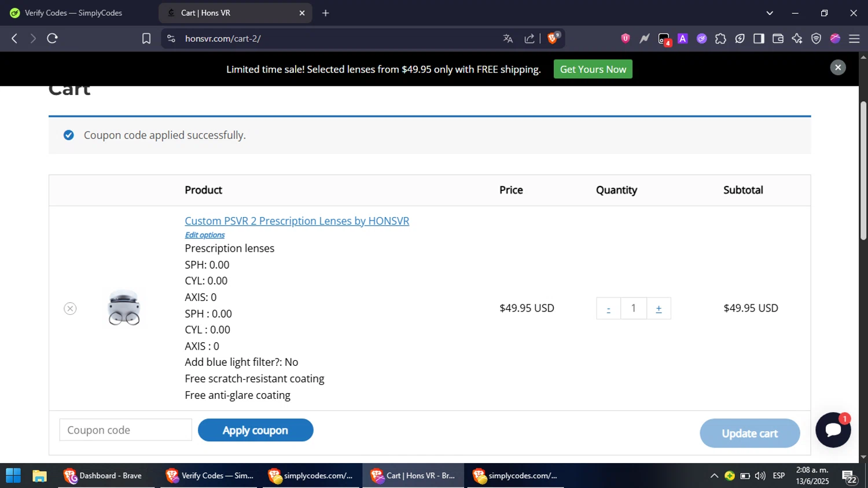Click the PSVR 2 lens product thumbnail
The width and height of the screenshot is (868, 488).
point(124,307)
